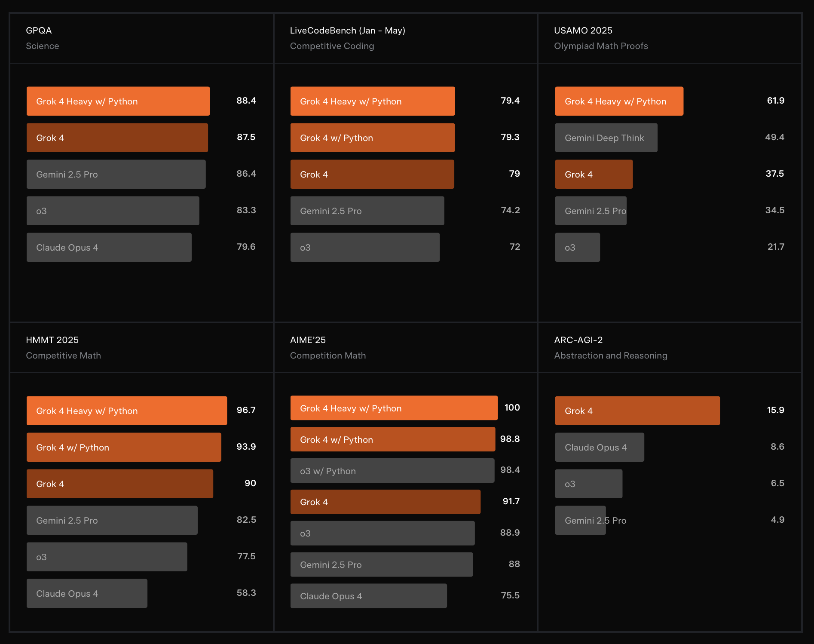Viewport: 814px width, 644px height.
Task: Select Gemini 2.5 Pro bar in ARC-AGI-2
Action: coord(581,520)
